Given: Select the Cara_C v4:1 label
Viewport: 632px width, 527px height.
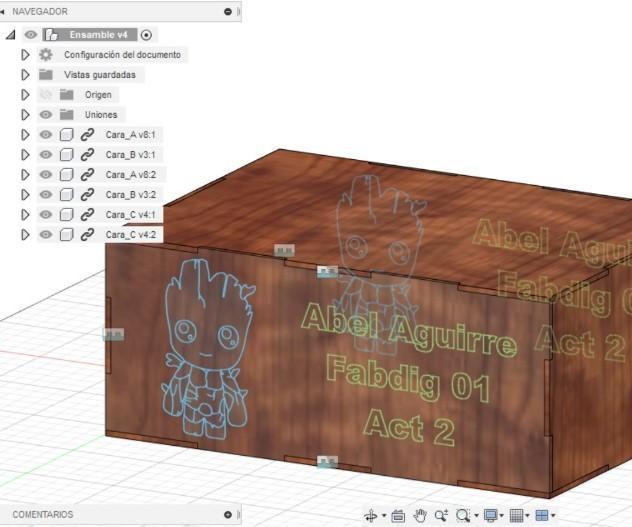Looking at the screenshot, I should pyautogui.click(x=131, y=215).
